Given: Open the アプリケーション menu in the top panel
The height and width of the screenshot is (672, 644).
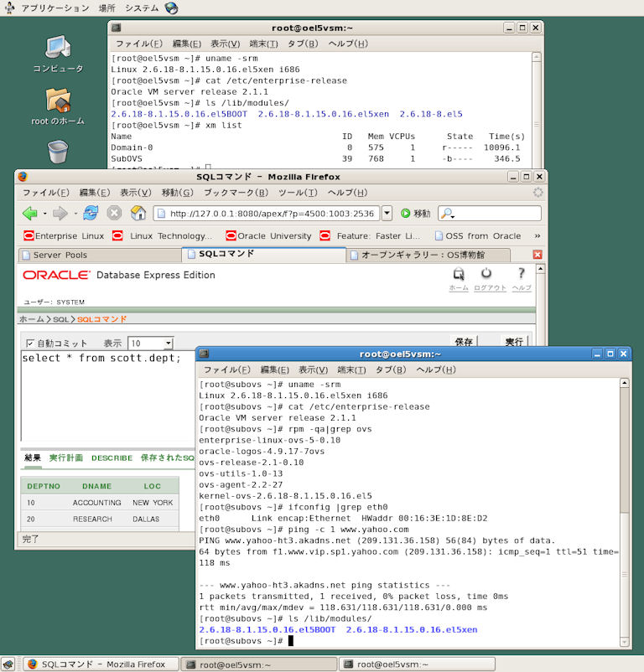Looking at the screenshot, I should point(55,8).
